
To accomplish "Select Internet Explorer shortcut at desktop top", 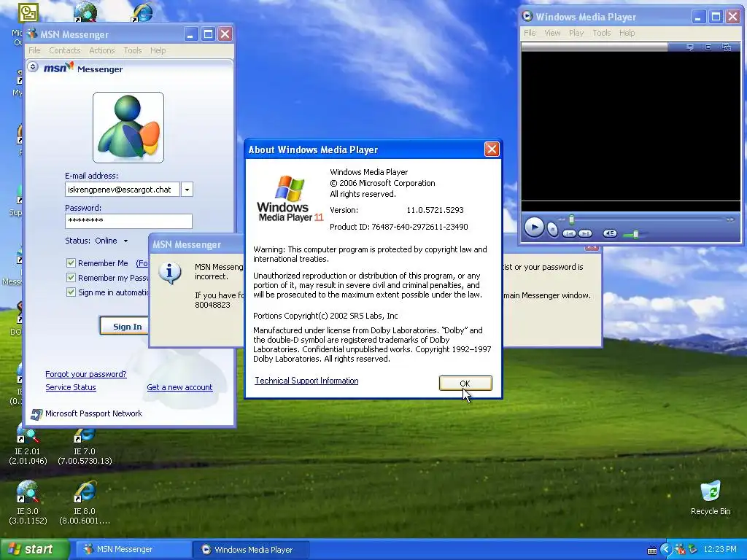I will click(142, 12).
